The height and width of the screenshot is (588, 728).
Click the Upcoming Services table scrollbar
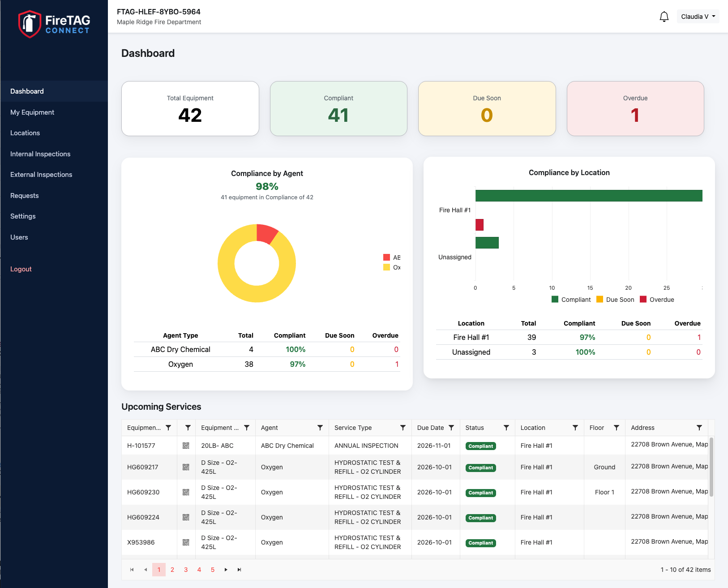(x=711, y=467)
